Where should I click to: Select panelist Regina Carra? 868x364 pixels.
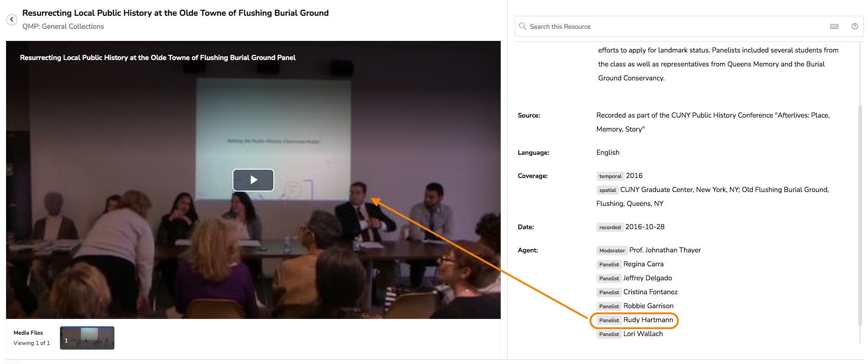tap(643, 264)
